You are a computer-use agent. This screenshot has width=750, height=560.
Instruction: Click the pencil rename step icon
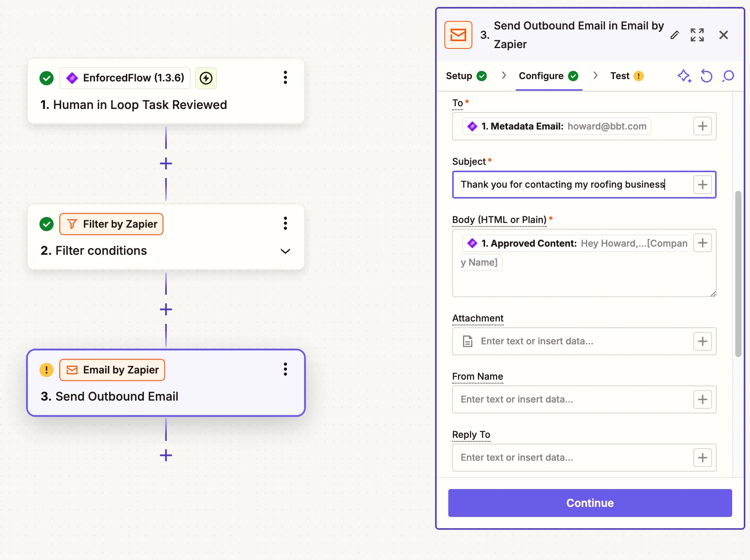[x=675, y=35]
